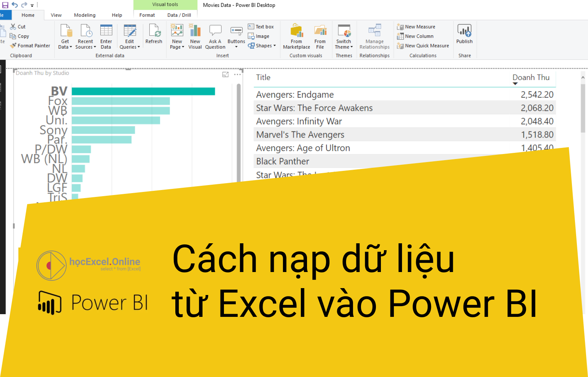Switch to the Format tab under Visual tools
Screen dimensions: 588x377
[147, 15]
